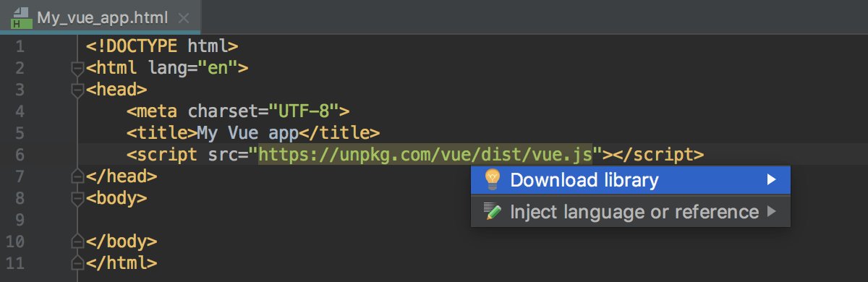Image resolution: width=868 pixels, height=282 pixels.
Task: Toggle fold at closing body tag
Action: [77, 241]
